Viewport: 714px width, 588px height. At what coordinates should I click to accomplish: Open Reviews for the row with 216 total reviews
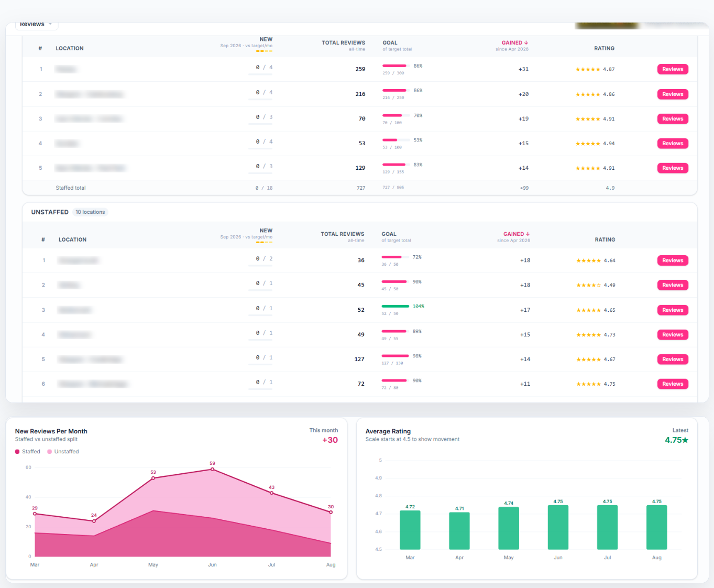coord(673,94)
